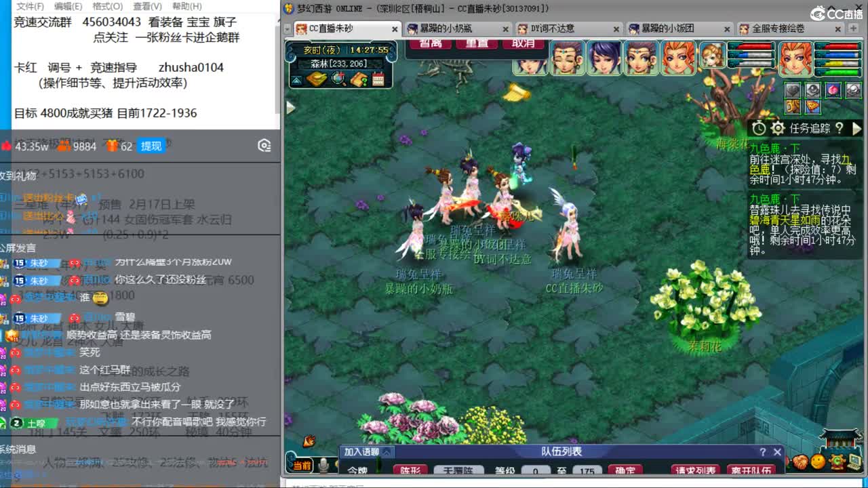Image resolution: width=868 pixels, height=488 pixels.
Task: Open stream settings hexagon icon
Action: click(264, 146)
